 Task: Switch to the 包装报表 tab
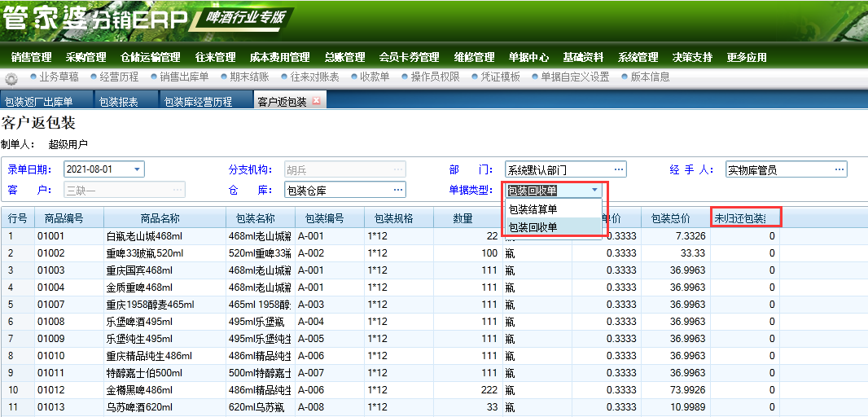coord(126,102)
